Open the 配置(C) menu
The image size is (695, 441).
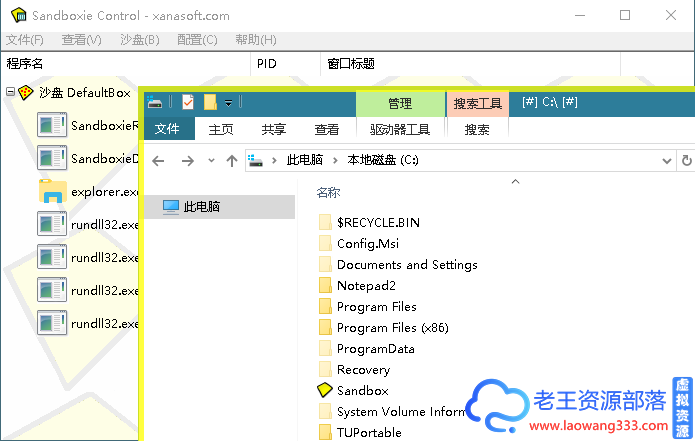point(197,40)
